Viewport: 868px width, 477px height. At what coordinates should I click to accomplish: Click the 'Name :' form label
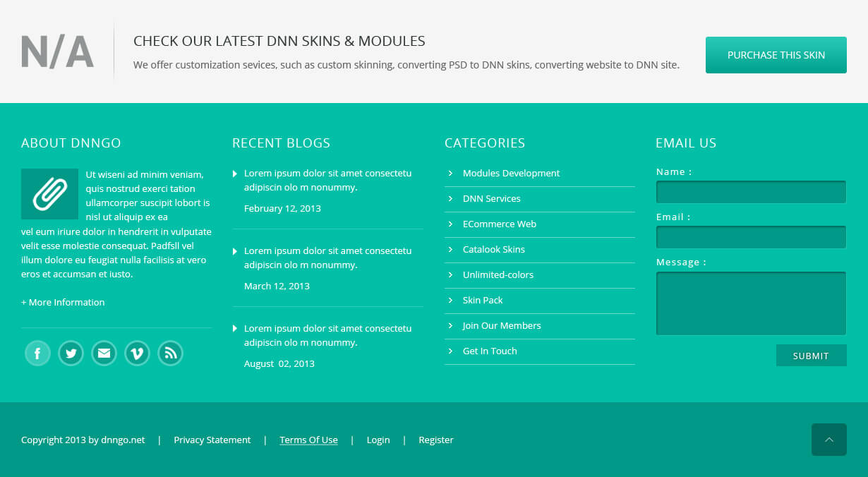674,171
